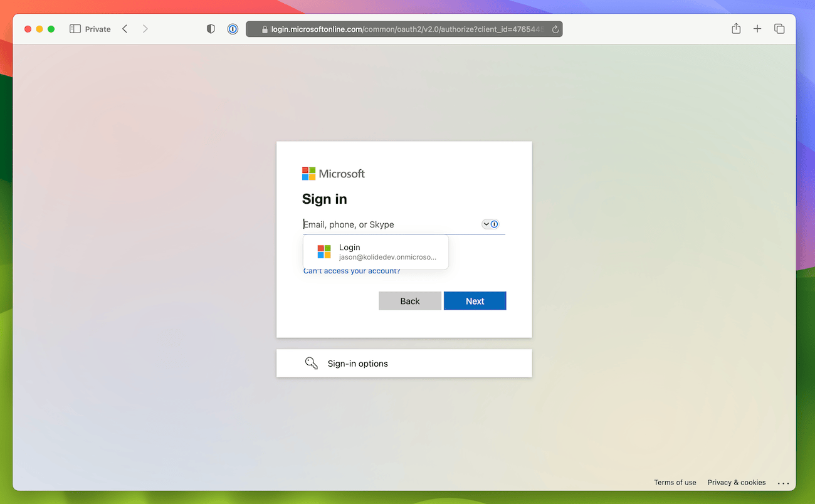The width and height of the screenshot is (815, 504).
Task: Select the jason@kolidedev autofill suggestion
Action: click(376, 251)
